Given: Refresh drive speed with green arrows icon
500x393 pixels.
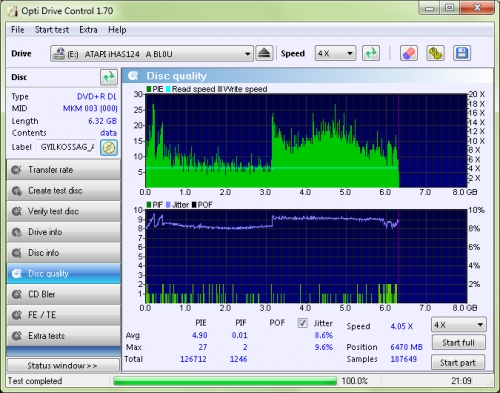Looking at the screenshot, I should [371, 53].
